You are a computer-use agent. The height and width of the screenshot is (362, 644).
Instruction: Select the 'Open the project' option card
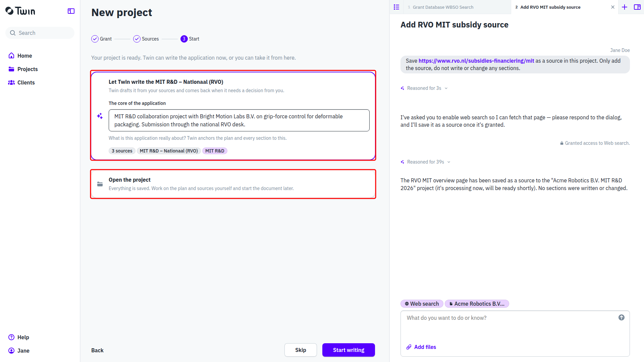coord(233,184)
